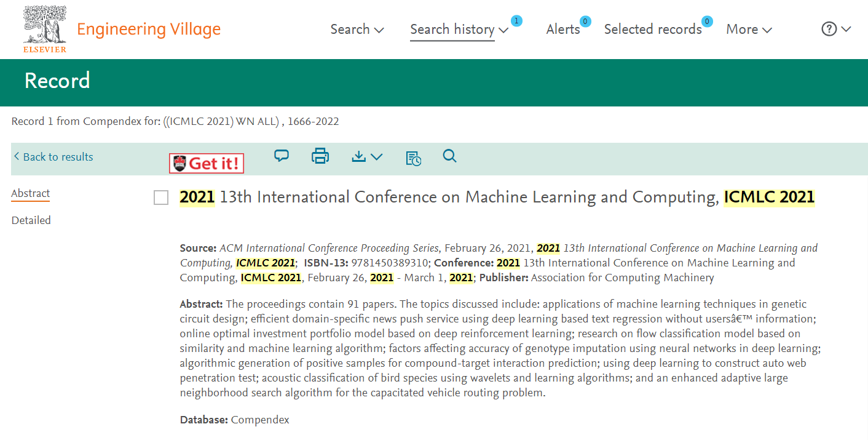Open the download record options
This screenshot has width=868, height=440.
(367, 157)
